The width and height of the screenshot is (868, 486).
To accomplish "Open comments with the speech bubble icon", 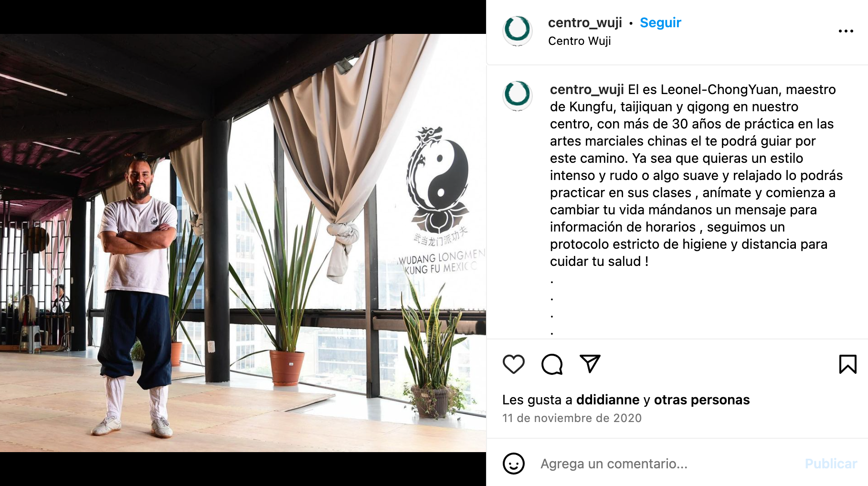I will click(552, 364).
